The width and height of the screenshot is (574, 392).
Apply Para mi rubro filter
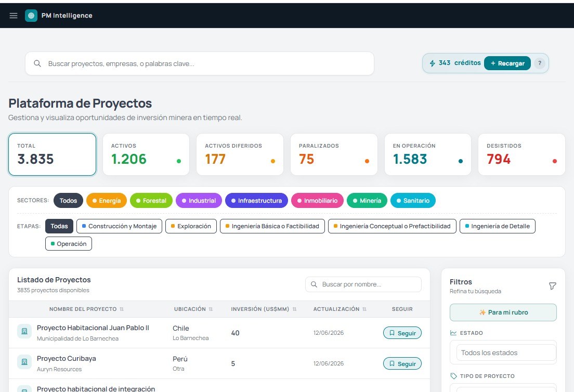coord(503,312)
